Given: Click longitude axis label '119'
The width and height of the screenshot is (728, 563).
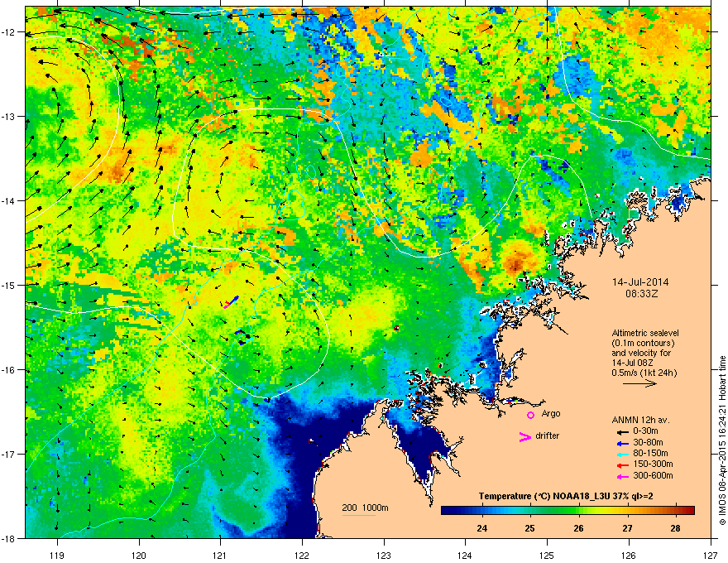Looking at the screenshot, I should click(x=57, y=556).
